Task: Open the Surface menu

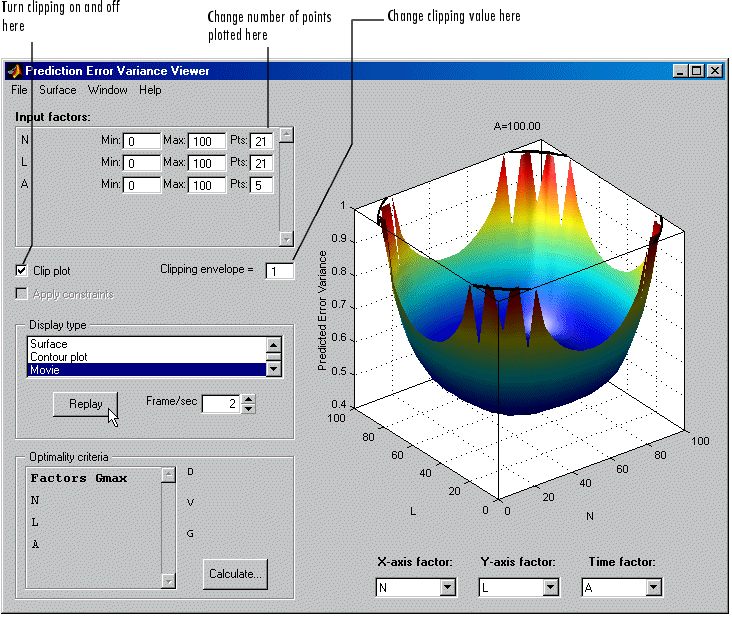Action: pos(57,90)
